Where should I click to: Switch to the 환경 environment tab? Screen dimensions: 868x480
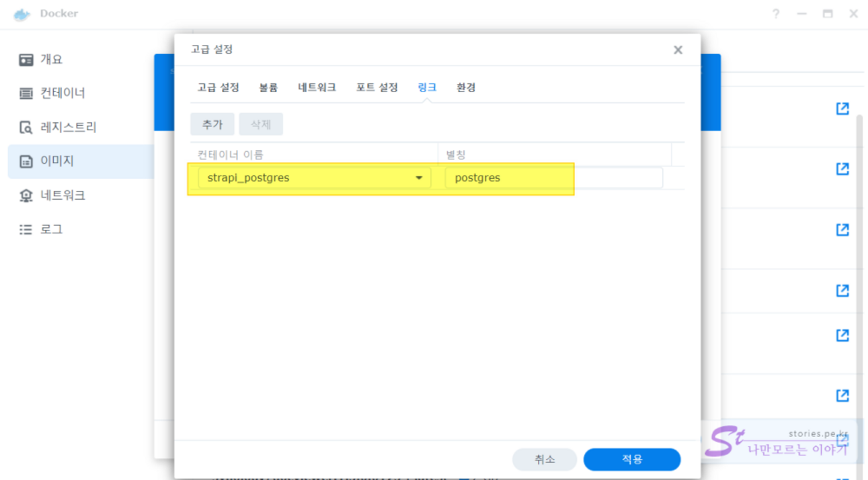pos(466,87)
